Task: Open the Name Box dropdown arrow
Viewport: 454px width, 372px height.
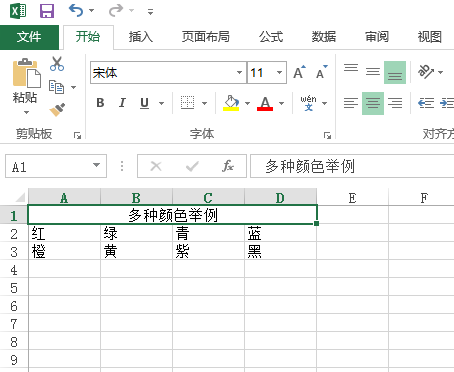Action: [96, 165]
